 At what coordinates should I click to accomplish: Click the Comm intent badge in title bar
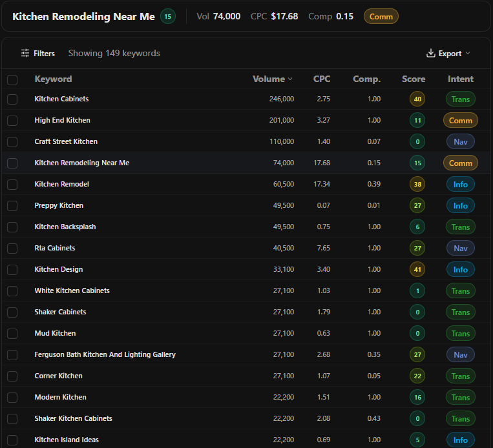[x=381, y=16]
